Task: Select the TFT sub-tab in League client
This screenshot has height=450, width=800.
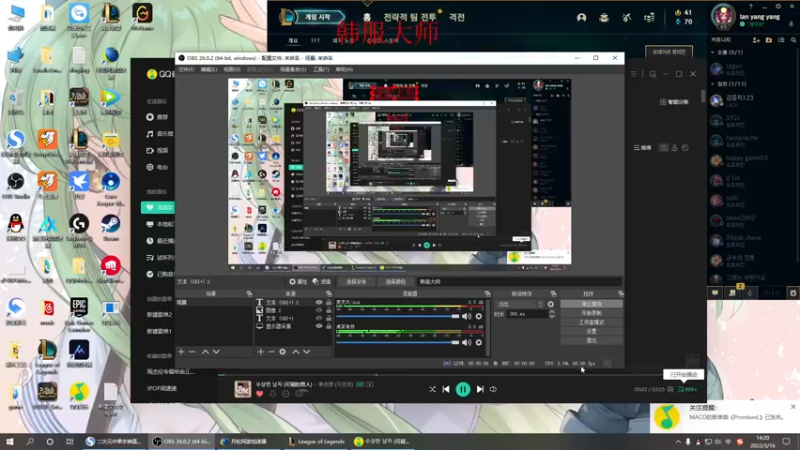Action: click(x=315, y=40)
